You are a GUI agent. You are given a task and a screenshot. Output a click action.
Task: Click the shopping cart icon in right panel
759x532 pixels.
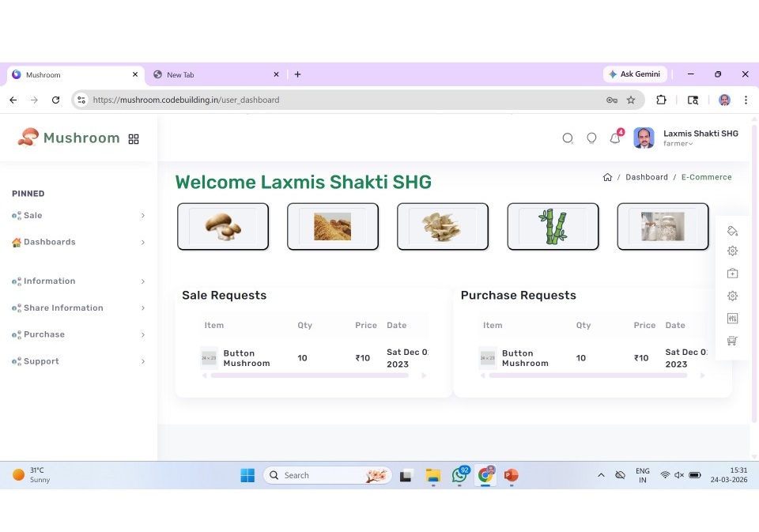(x=732, y=341)
